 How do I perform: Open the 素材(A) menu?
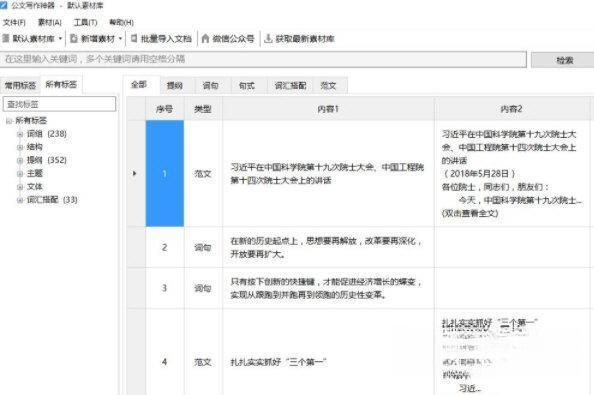(50, 22)
